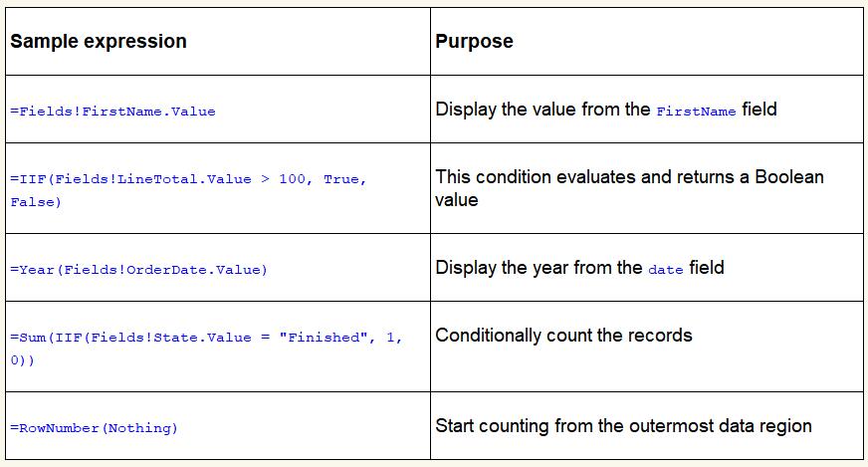
Task: Click "Display the value from the" text
Action: click(542, 110)
